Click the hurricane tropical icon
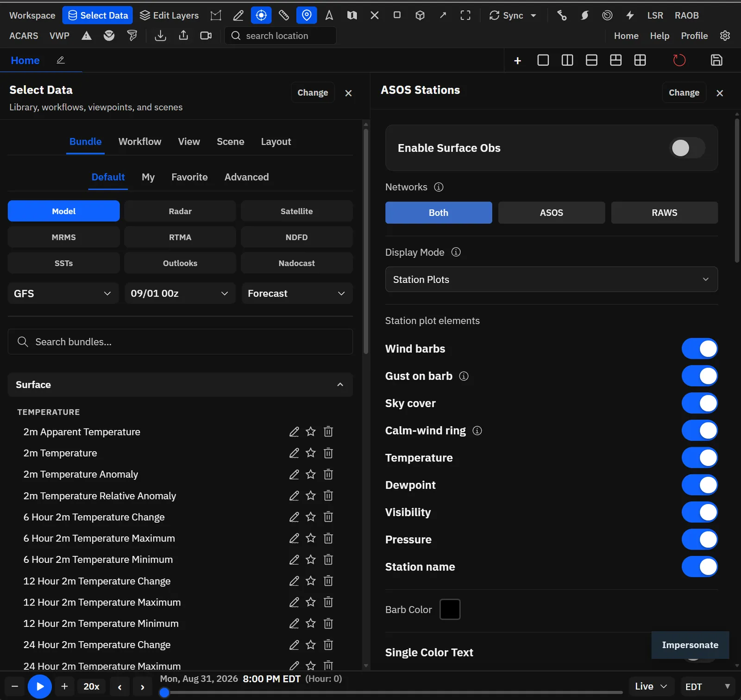The image size is (741, 700). click(585, 15)
